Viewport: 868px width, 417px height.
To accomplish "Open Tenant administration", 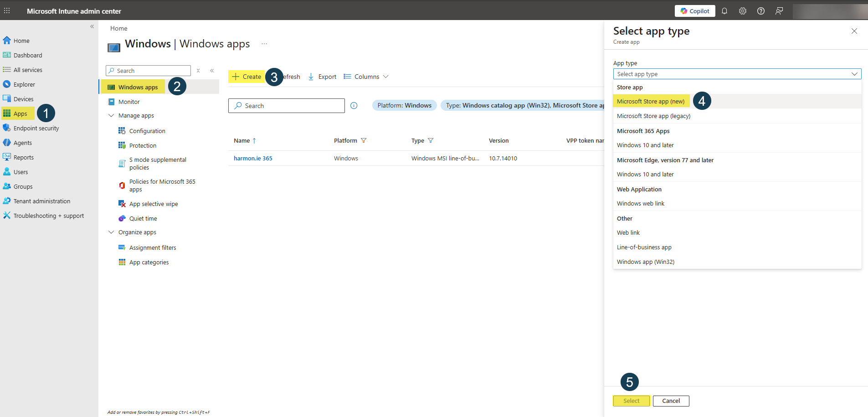I will [42, 201].
